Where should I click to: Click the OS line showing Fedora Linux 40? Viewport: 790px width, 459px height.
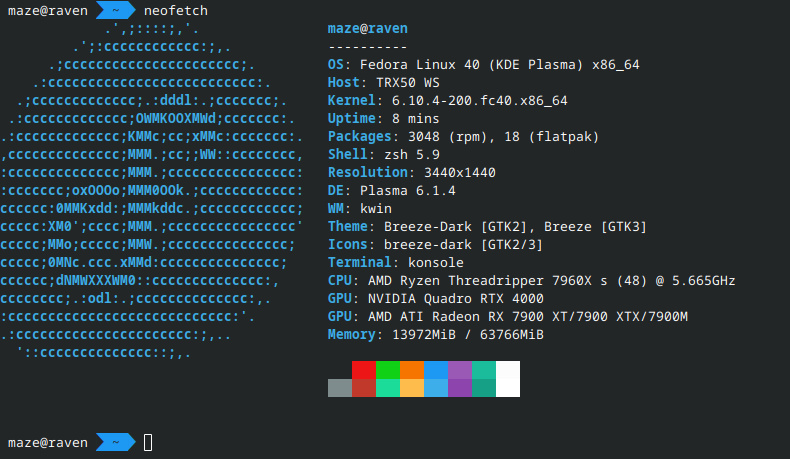pos(483,64)
